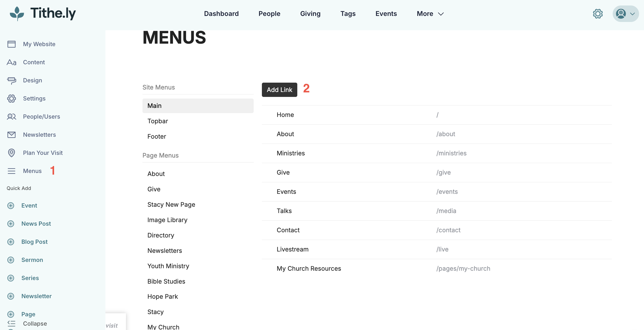Click the Ministries link row
The image size is (644, 330).
(437, 153)
